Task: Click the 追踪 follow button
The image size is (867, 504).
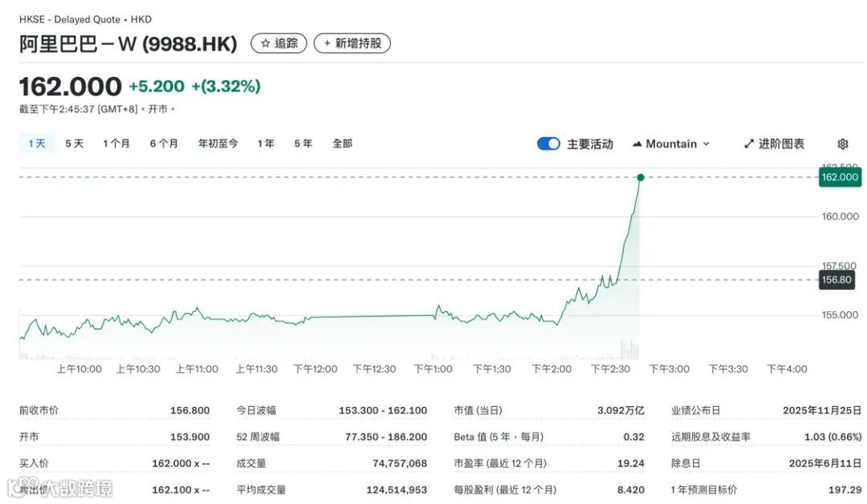Action: point(279,43)
